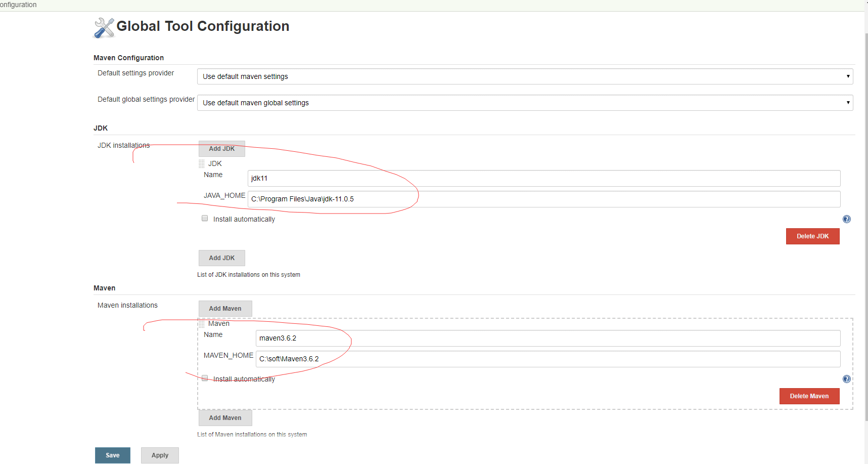Expand the Default global settings provider dropdown
The height and width of the screenshot is (464, 868).
[x=525, y=103]
